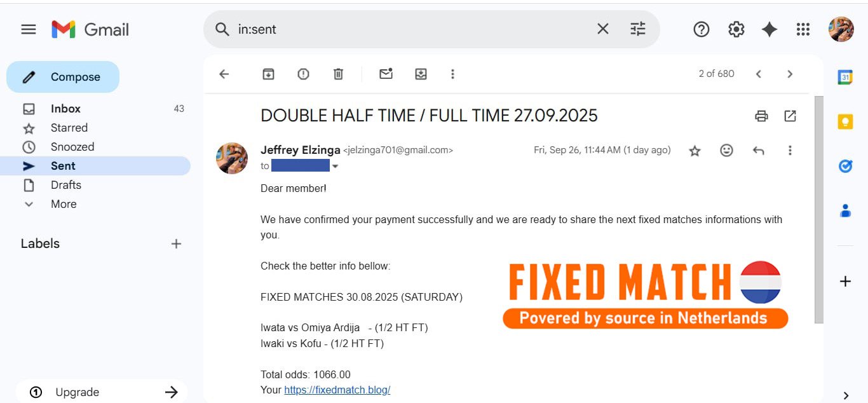Star this message from Jeffrey Elzinga

click(695, 151)
